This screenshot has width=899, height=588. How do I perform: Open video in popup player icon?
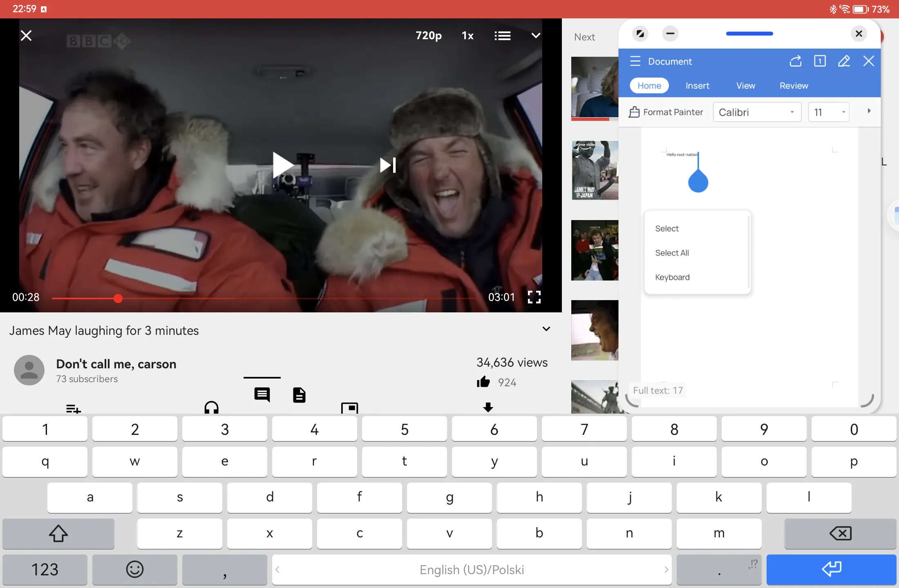(x=350, y=408)
